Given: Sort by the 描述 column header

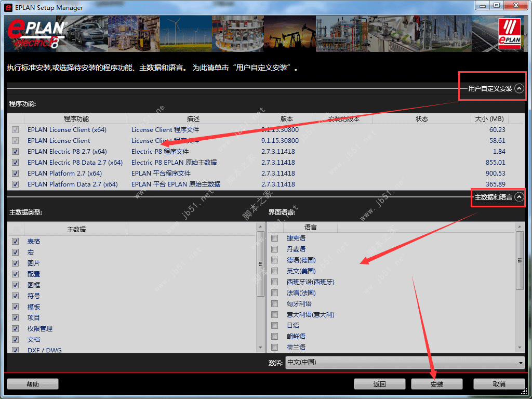Looking at the screenshot, I should pos(193,119).
